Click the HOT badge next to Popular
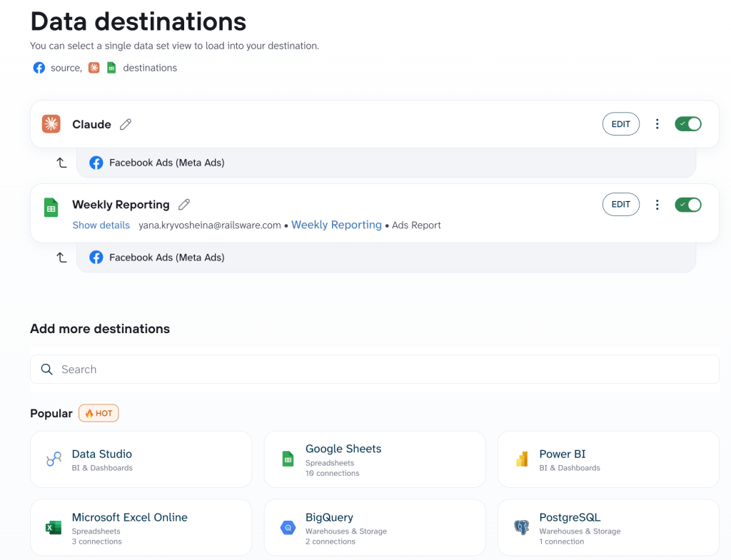The width and height of the screenshot is (731, 560). tap(99, 413)
